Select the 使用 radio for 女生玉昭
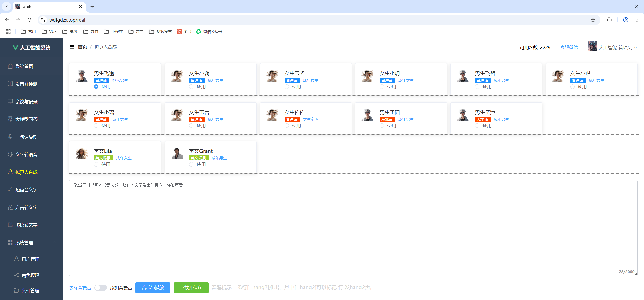Viewport: 644px width, 300px height. click(287, 87)
